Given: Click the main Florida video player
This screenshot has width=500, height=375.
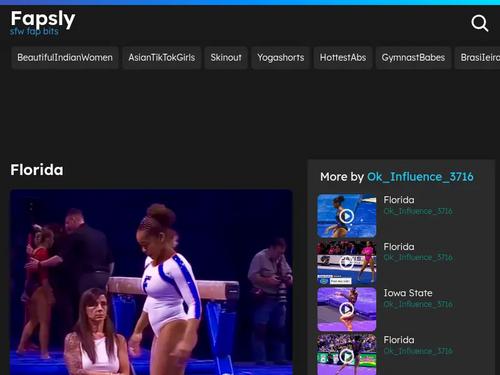Looking at the screenshot, I should (x=151, y=282).
